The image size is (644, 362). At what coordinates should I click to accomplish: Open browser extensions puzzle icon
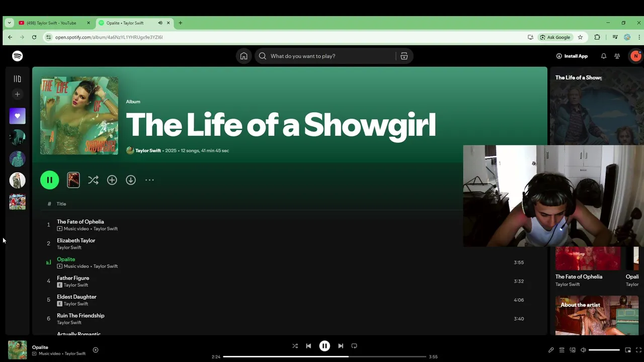click(597, 37)
